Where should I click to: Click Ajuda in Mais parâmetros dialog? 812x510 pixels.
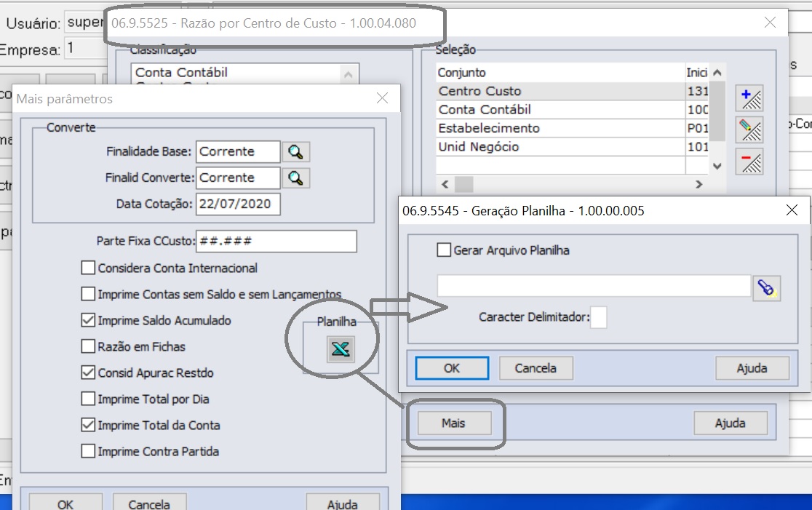click(342, 503)
